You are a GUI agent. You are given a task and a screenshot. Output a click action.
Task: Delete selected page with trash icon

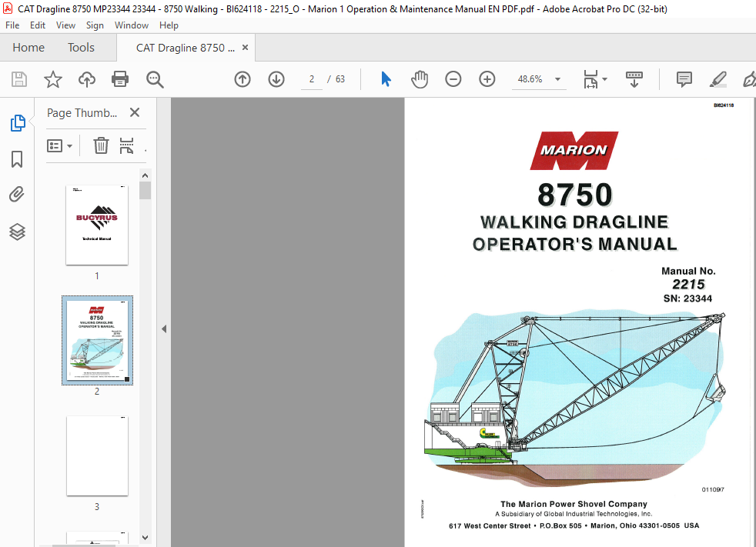point(101,145)
